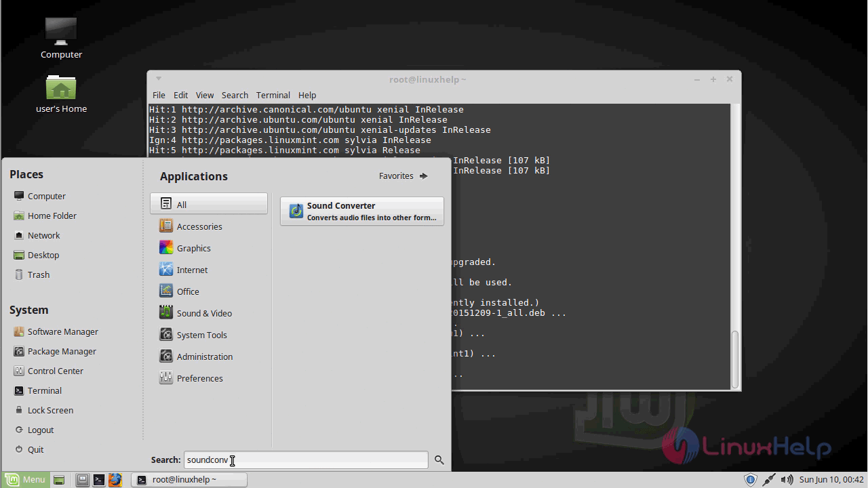
Task: Open Computer in Places list
Action: point(46,196)
